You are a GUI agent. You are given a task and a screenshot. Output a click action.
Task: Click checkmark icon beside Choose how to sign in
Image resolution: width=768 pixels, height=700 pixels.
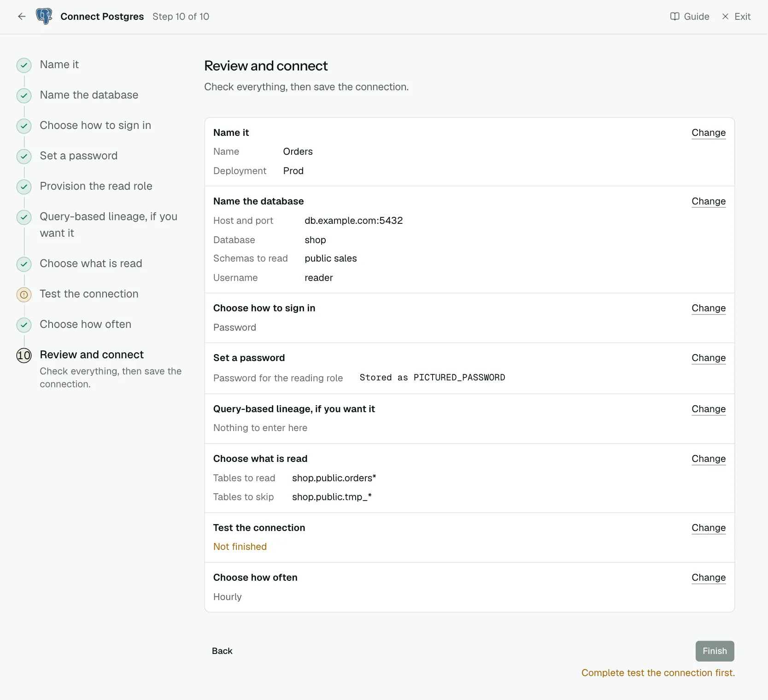pos(24,126)
